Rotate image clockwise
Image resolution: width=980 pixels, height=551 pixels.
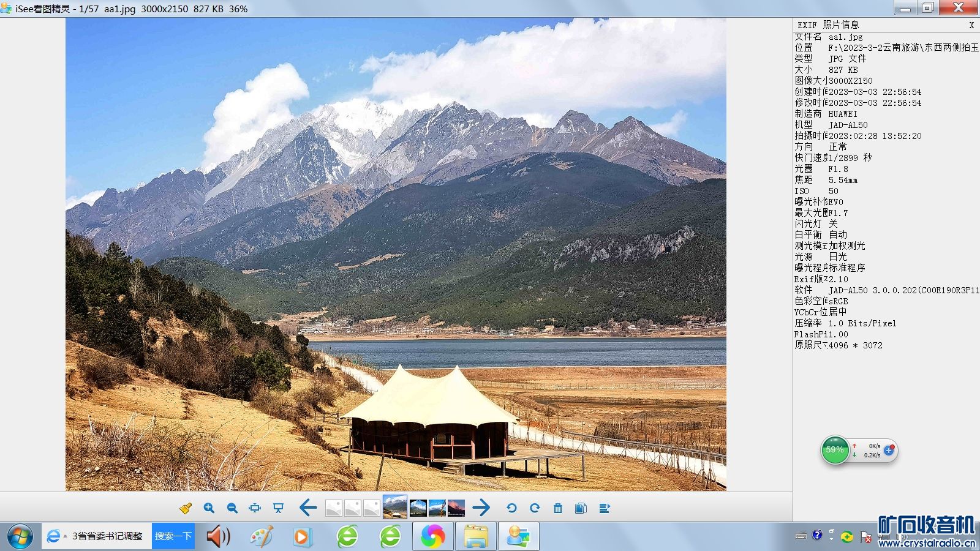(x=535, y=508)
